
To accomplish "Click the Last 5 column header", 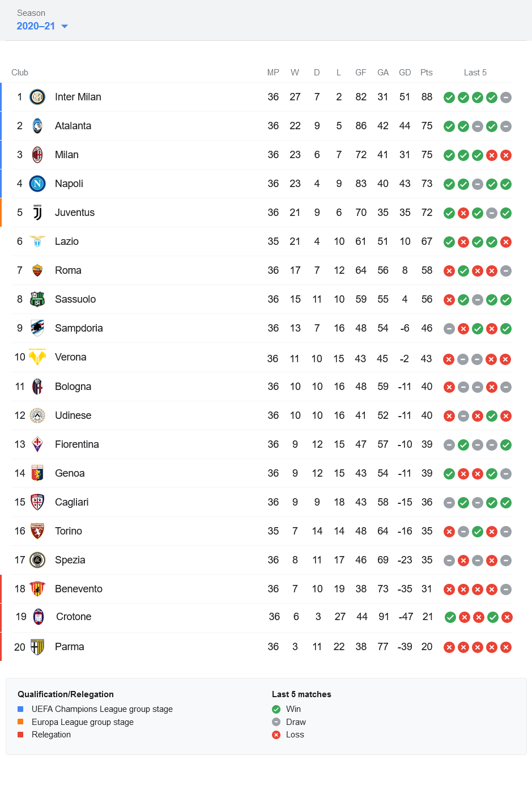I will pos(475,73).
